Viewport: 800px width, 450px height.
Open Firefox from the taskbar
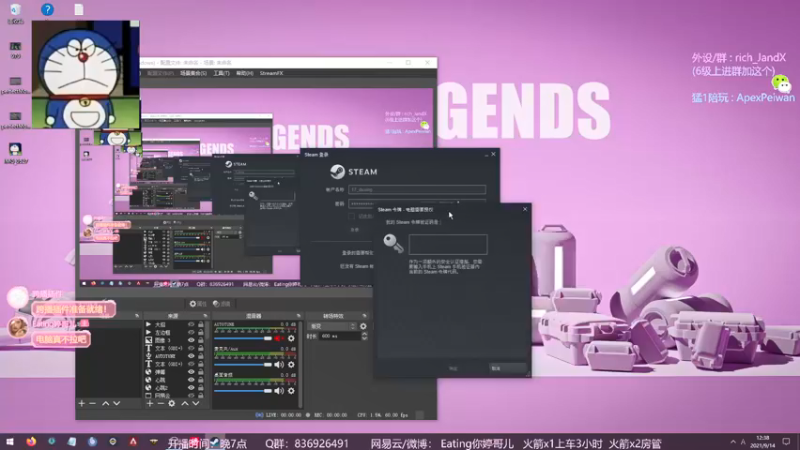click(31, 442)
